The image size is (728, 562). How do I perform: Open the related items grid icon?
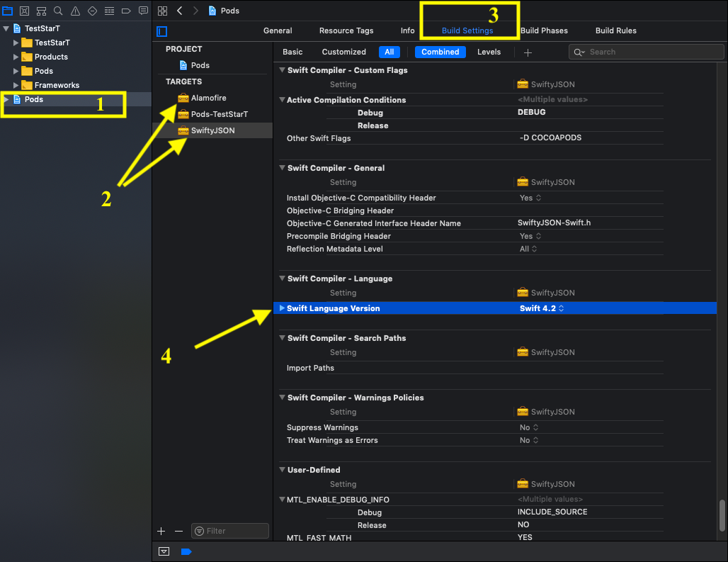pyautogui.click(x=162, y=11)
